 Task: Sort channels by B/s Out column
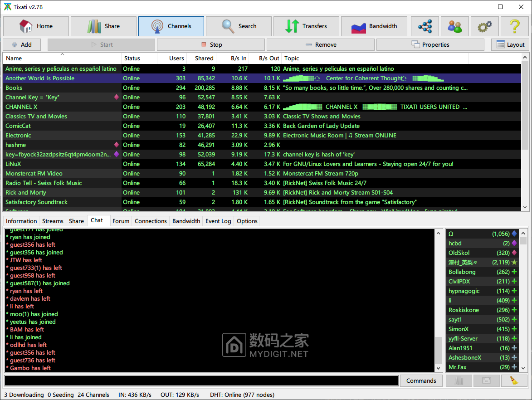point(265,58)
